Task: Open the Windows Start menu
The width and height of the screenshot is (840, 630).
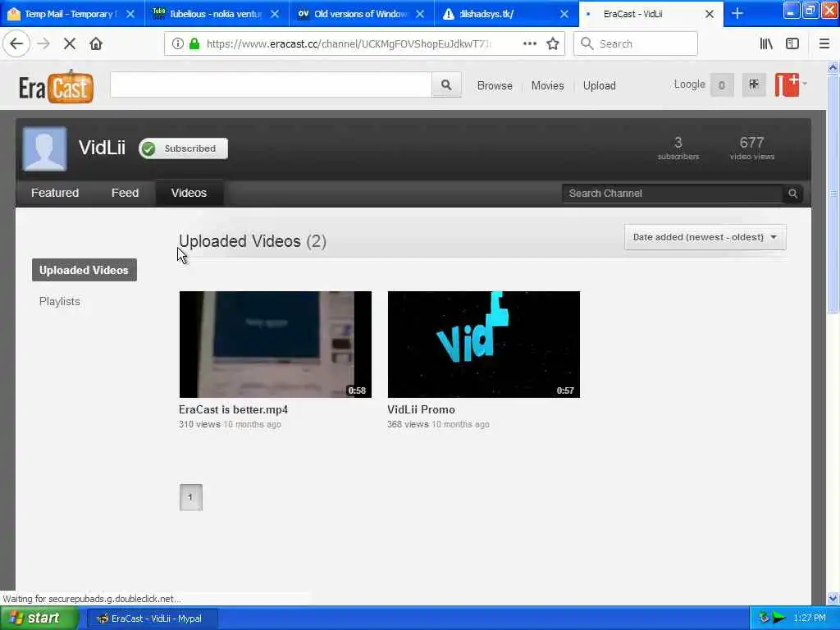Action: pos(39,619)
